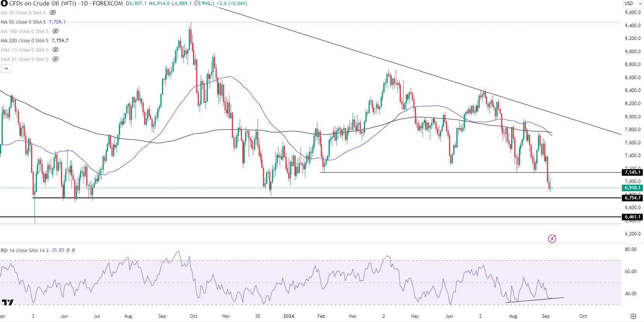Viewport: 644px width, 322px height.
Task: Select the MA 100 close legend text
Action: click(24, 31)
